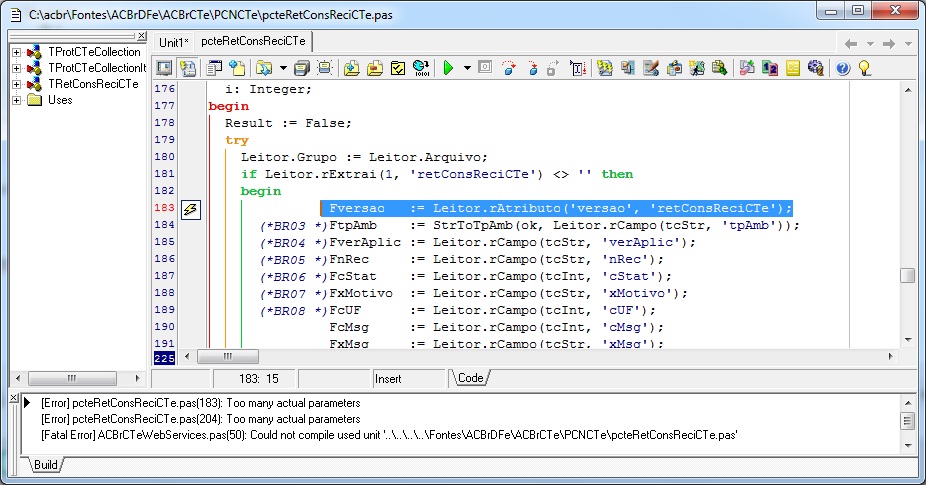Open the Forward navigation history dropdown
Screen dimensions: 926x485
coord(908,44)
